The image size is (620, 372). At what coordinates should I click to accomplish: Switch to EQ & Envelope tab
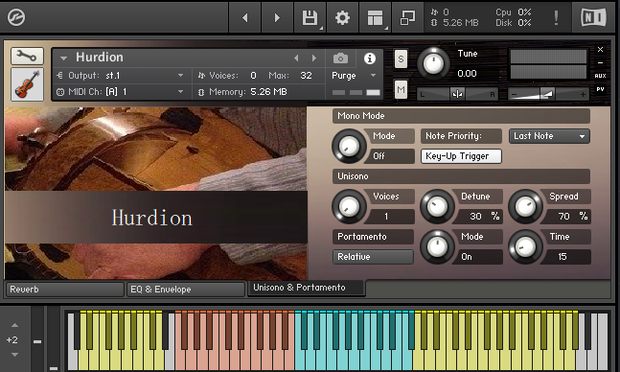185,289
